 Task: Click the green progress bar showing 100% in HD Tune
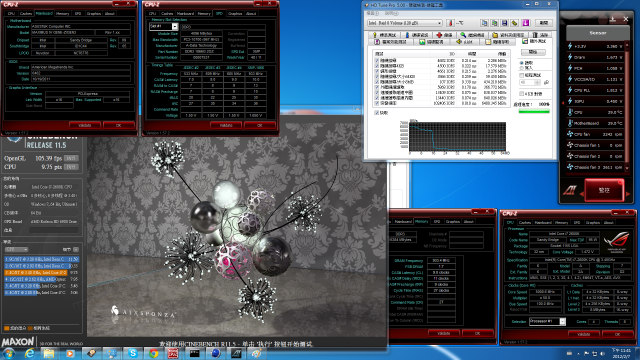click(533, 111)
